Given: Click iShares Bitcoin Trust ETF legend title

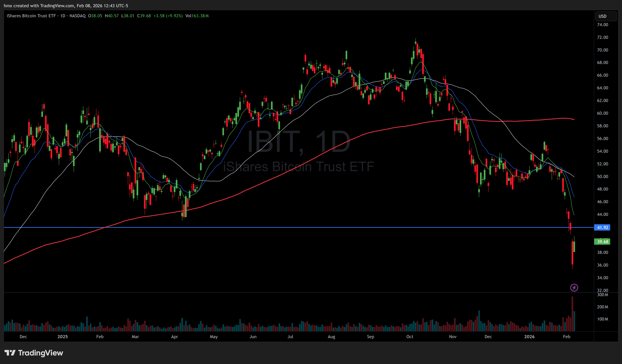Looking at the screenshot, I should (31, 16).
